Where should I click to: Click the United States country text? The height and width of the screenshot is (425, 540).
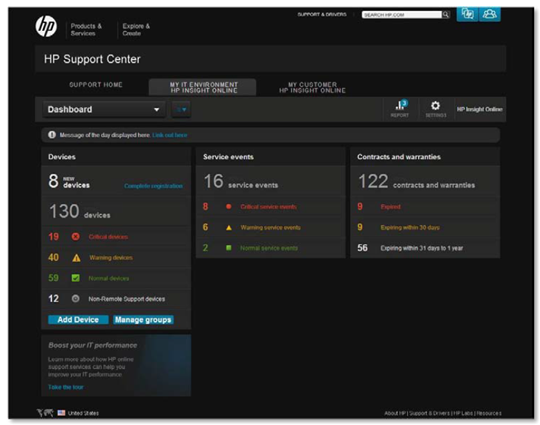coord(83,413)
